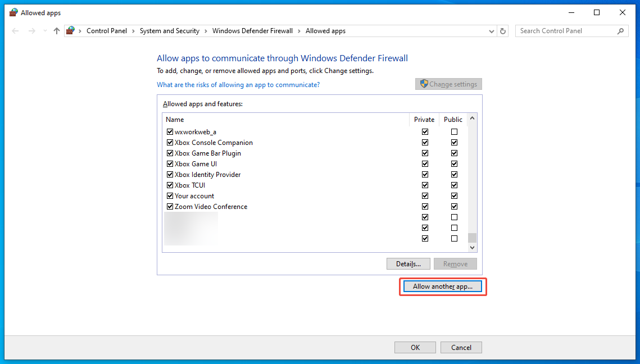Click the Change settings button
Viewport: 640px width, 364px height.
(x=448, y=84)
